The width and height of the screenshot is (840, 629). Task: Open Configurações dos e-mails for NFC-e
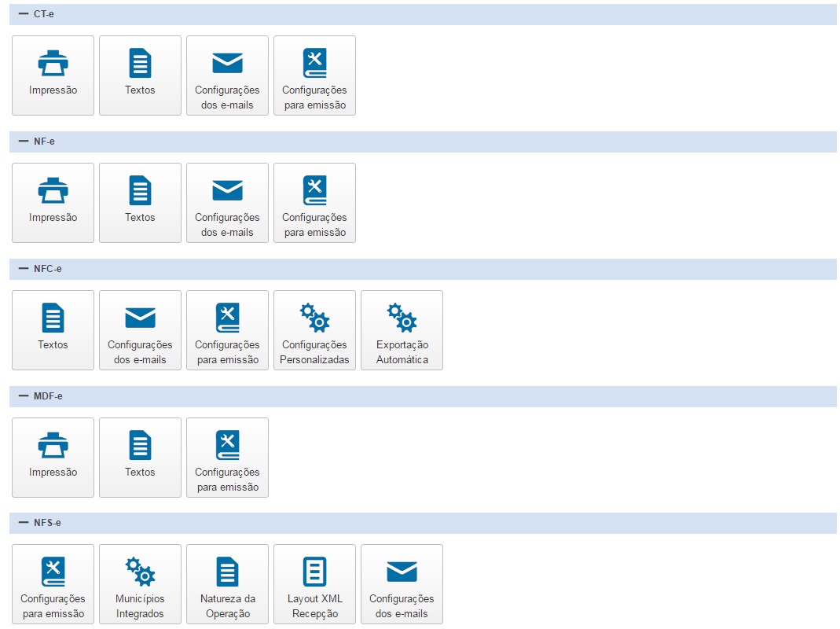click(x=140, y=330)
